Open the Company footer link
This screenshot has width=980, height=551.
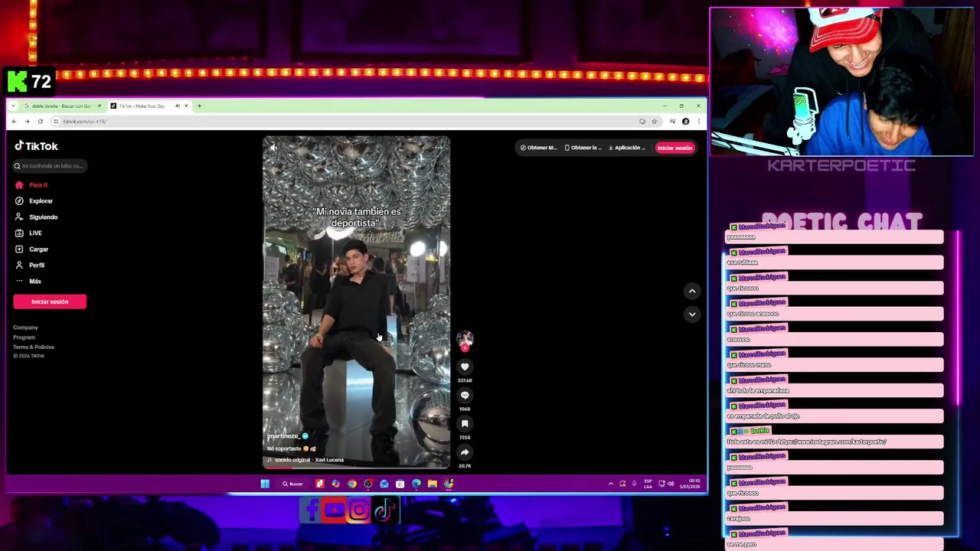click(x=25, y=328)
